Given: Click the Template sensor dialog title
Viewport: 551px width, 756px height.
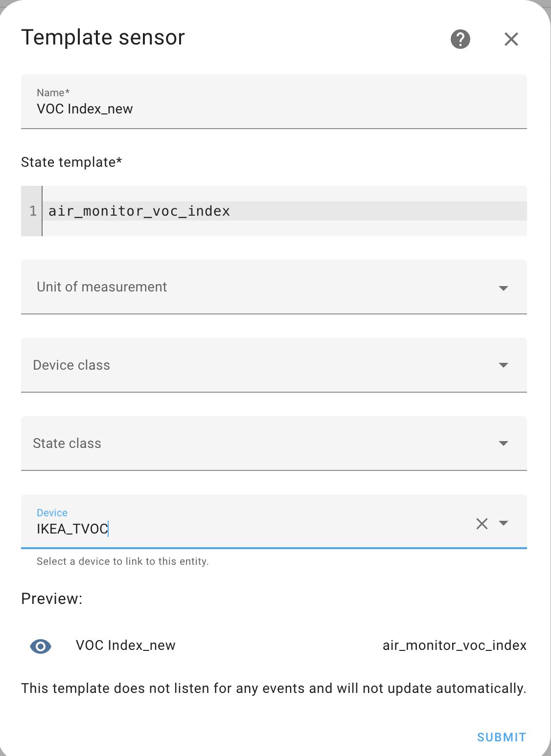Looking at the screenshot, I should [x=103, y=38].
